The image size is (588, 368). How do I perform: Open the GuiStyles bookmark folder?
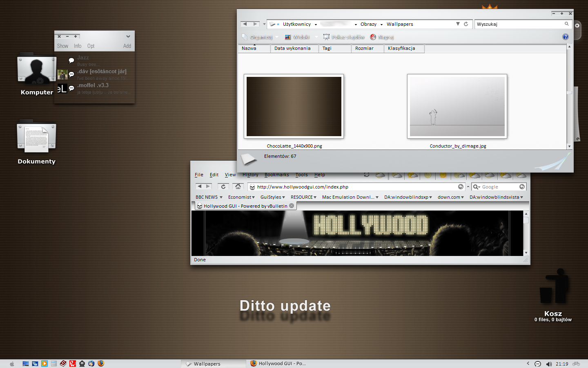(273, 197)
